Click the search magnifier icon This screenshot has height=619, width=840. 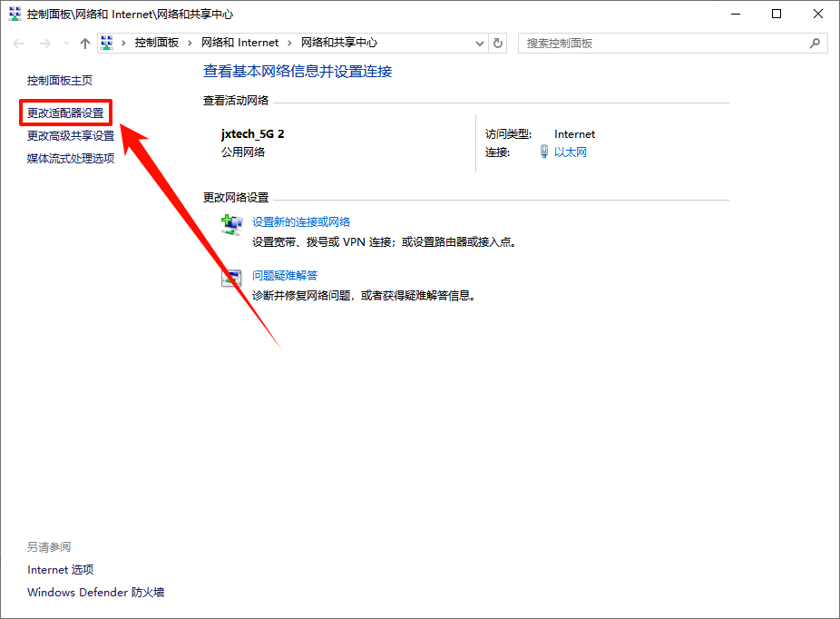pos(815,44)
